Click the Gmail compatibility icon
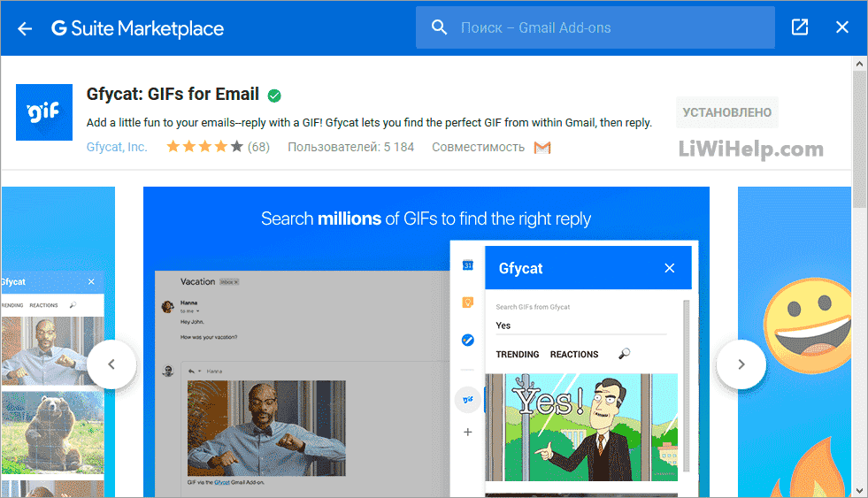868x498 pixels. 542,148
